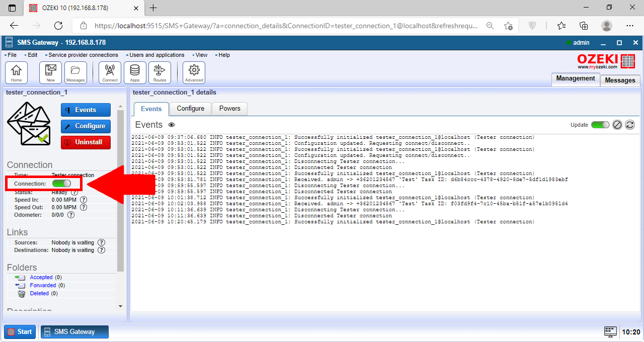Switch to the Configure tab
644x342 pixels.
(x=191, y=109)
